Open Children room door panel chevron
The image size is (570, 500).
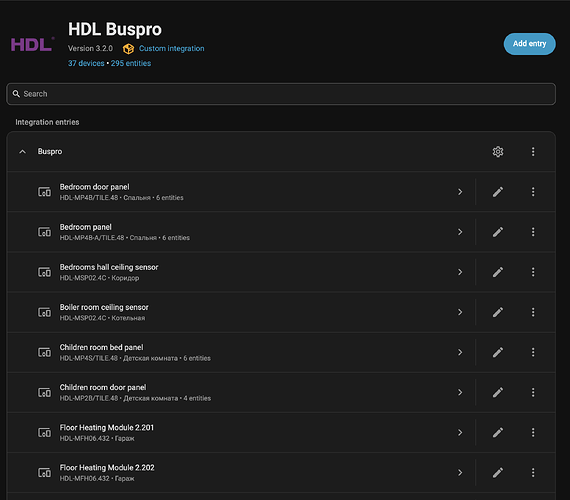point(460,392)
